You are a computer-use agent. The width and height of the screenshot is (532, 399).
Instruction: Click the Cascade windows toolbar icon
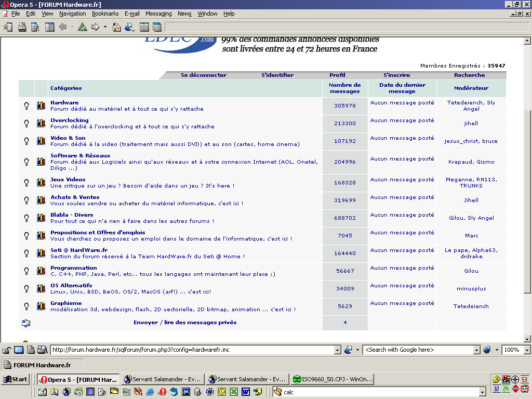coord(157,27)
